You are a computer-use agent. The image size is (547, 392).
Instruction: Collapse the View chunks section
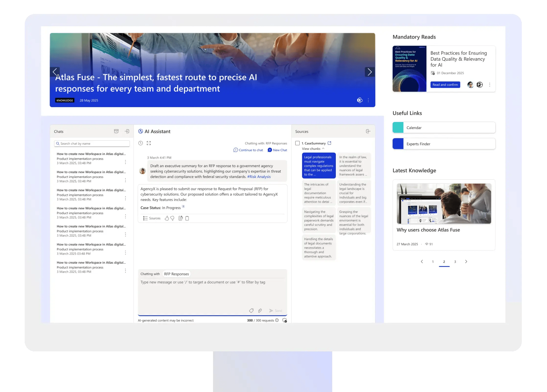[x=323, y=148]
